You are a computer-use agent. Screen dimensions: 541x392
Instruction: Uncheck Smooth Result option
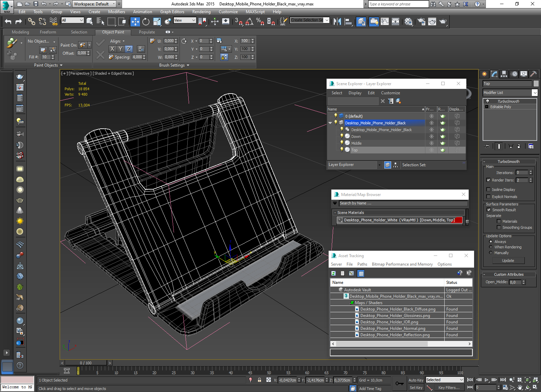(x=489, y=210)
